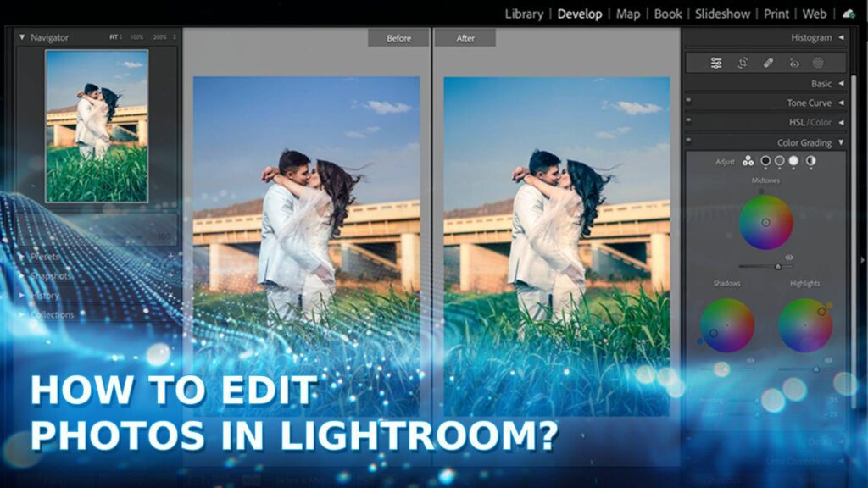Open the Web module
This screenshot has width=868, height=488.
[815, 14]
